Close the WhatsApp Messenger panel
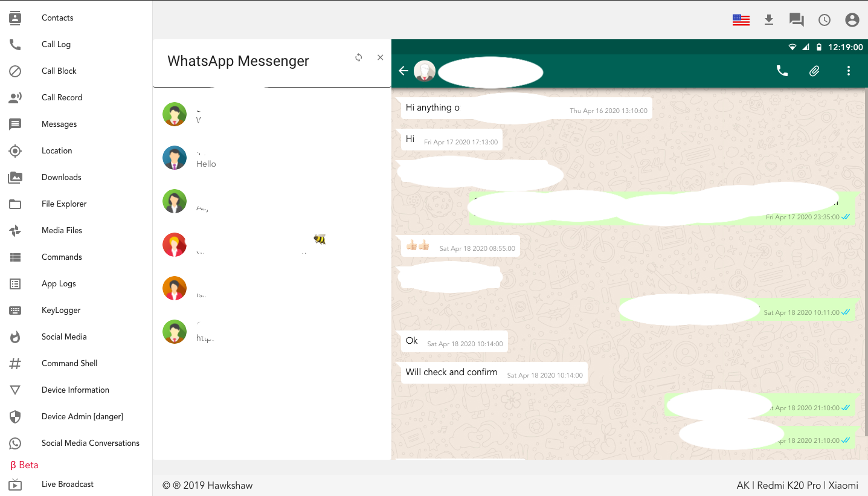The width and height of the screenshot is (868, 496). (x=380, y=57)
